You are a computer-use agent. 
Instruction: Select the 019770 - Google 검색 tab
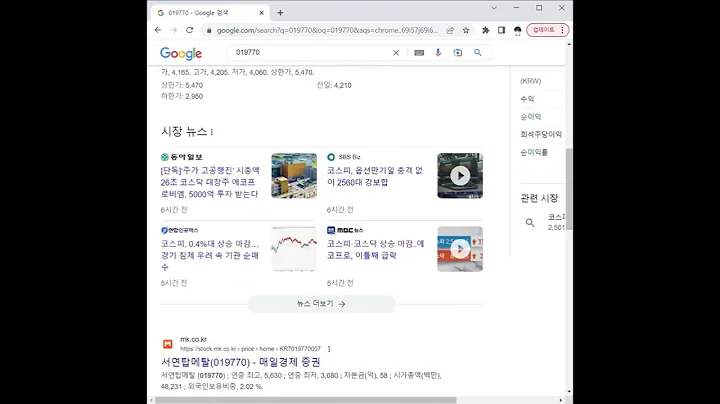pyautogui.click(x=210, y=13)
